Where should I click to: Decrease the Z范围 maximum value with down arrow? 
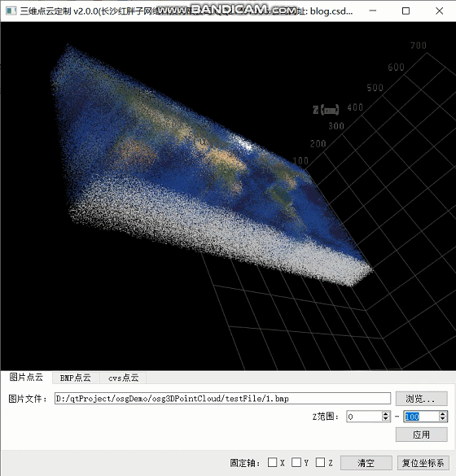tap(443, 419)
